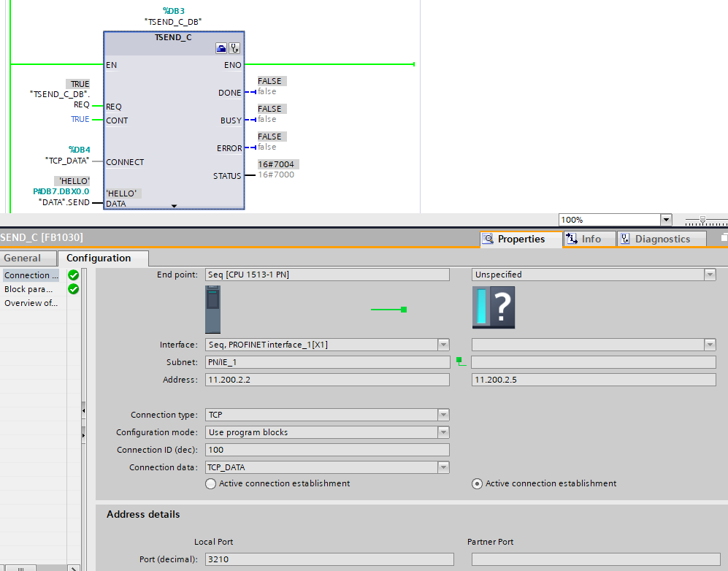The width and height of the screenshot is (728, 571).
Task: Click the stethoscope diagnostics icon on TSEND_C block
Action: coord(234,48)
